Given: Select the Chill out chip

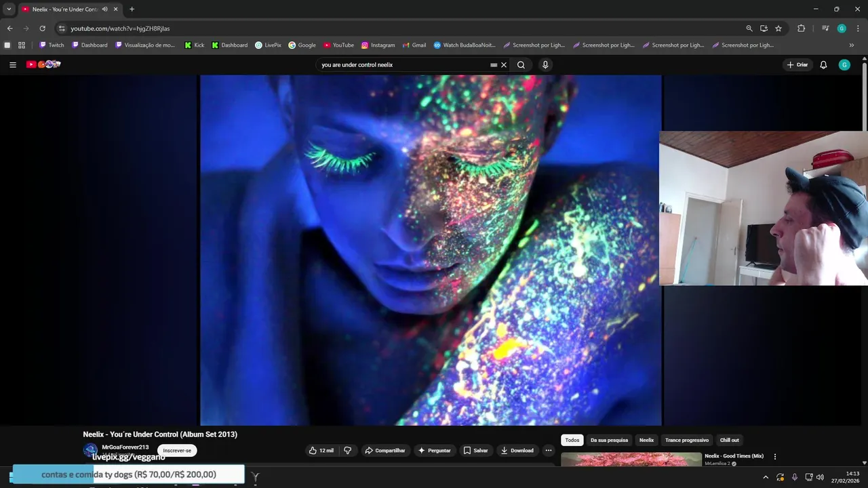Looking at the screenshot, I should [x=730, y=440].
